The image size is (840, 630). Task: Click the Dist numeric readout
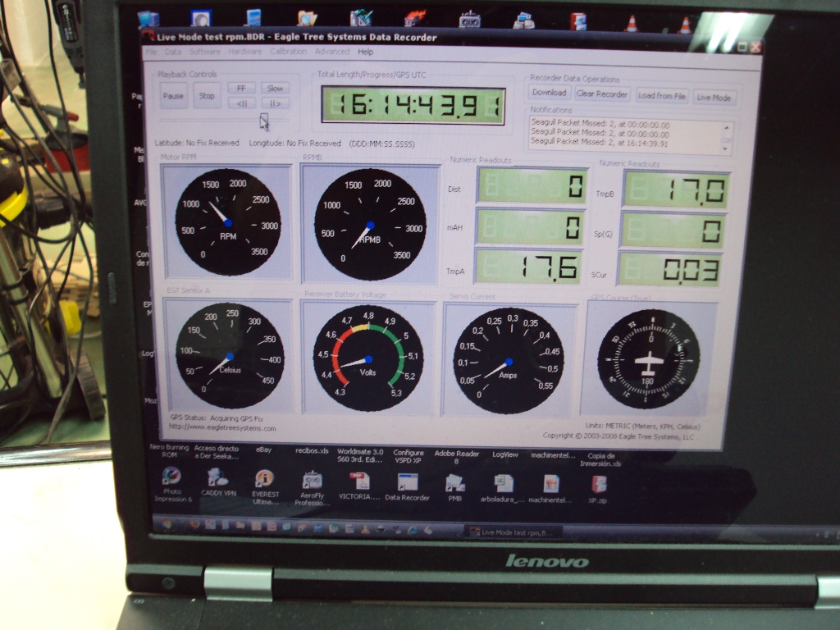532,185
